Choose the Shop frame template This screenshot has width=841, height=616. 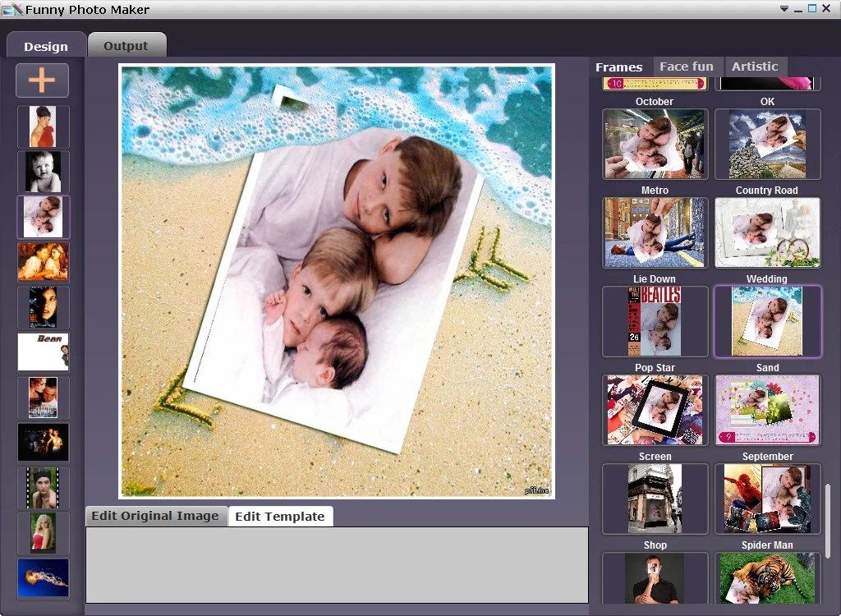(654, 498)
